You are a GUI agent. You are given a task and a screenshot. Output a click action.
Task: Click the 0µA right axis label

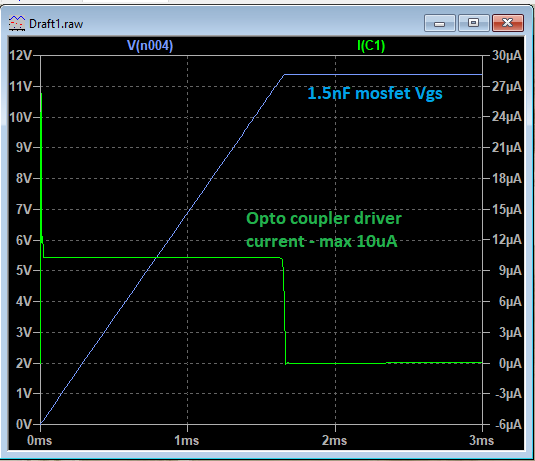coord(510,363)
